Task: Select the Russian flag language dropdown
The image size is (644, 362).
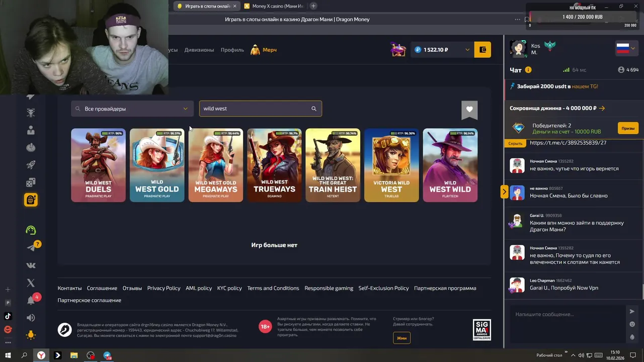Action: 626,48
